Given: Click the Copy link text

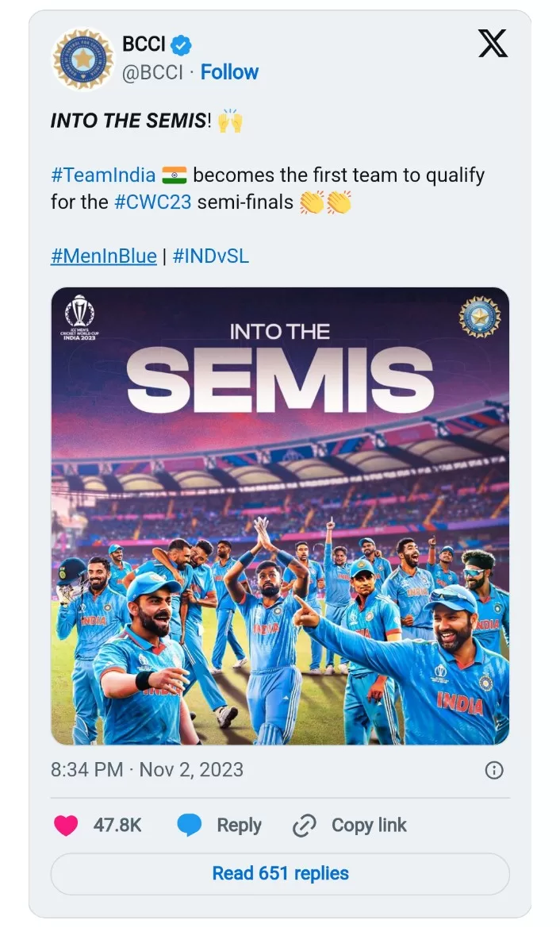Looking at the screenshot, I should point(369,826).
